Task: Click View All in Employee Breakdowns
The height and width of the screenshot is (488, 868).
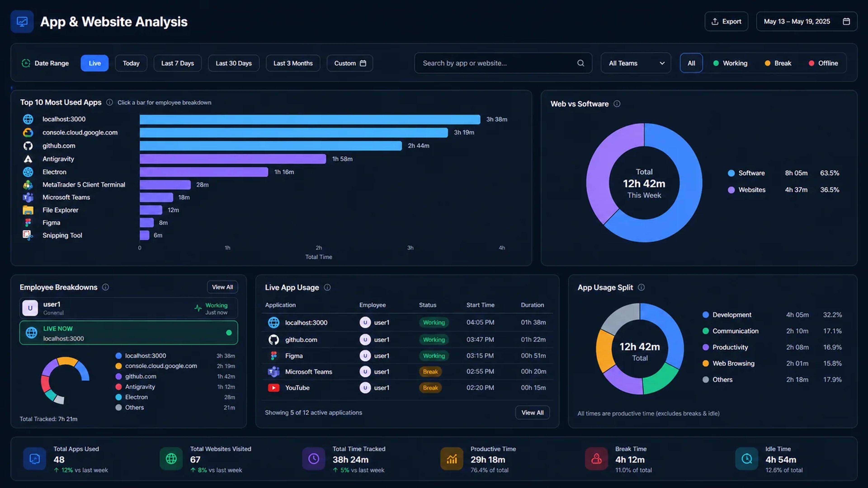Action: click(x=222, y=287)
